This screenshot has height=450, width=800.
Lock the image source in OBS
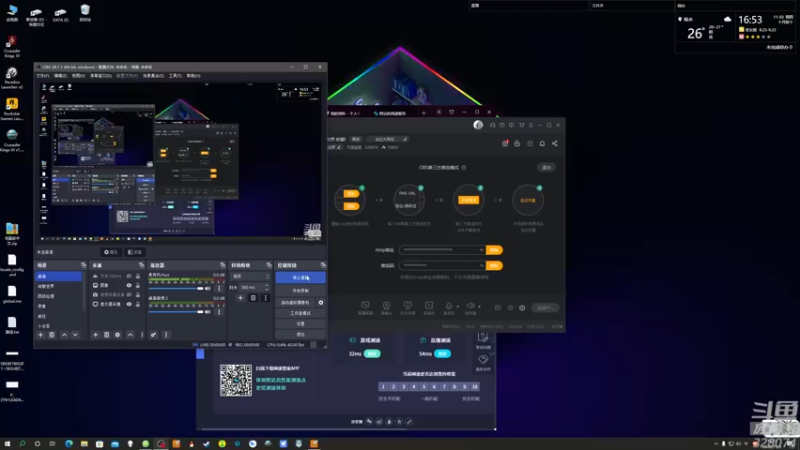[x=137, y=285]
